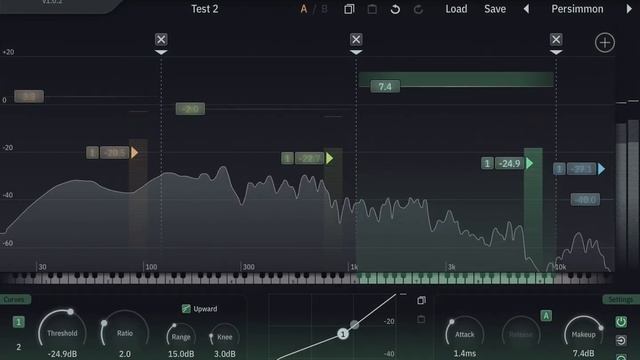Open the Save preset menu
This screenshot has height=360, width=640.
tap(495, 9)
